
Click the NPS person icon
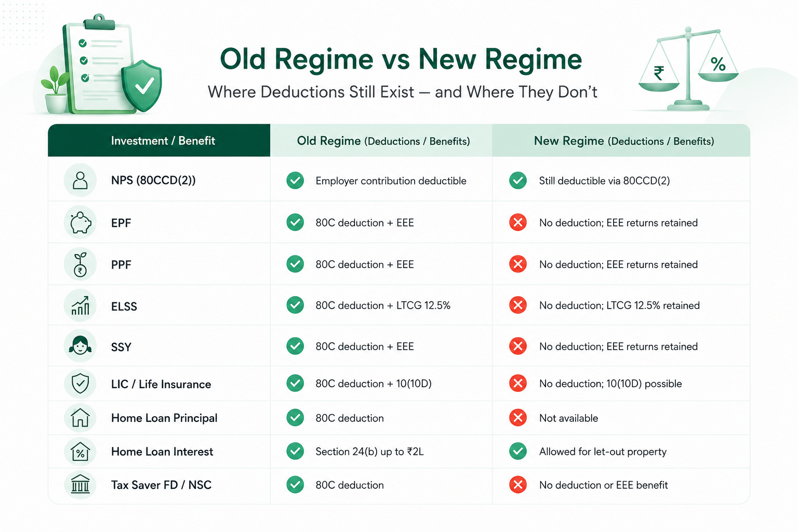pyautogui.click(x=80, y=180)
